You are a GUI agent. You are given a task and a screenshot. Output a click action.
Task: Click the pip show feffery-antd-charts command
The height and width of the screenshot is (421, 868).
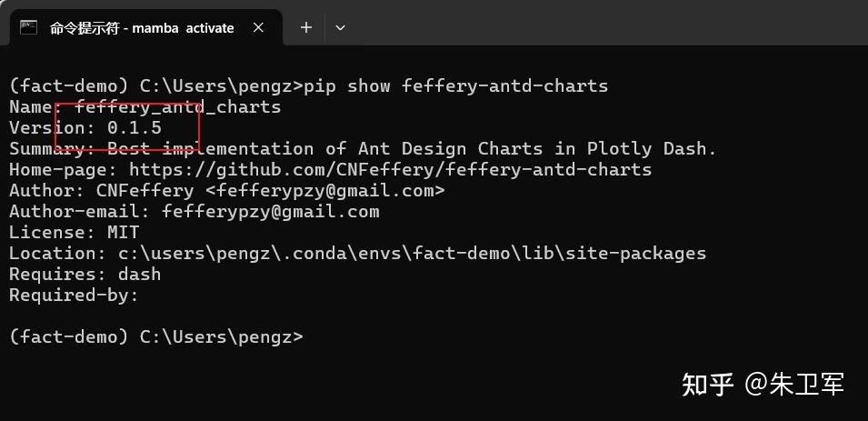[x=455, y=86]
